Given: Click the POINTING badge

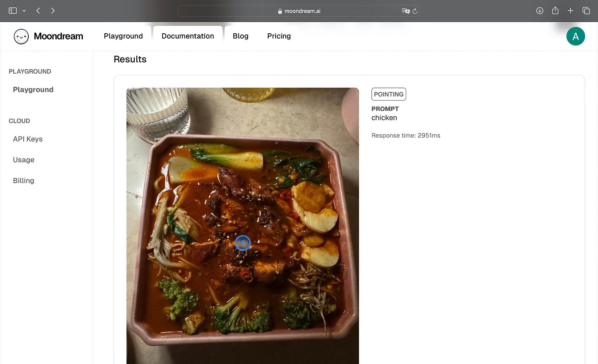Looking at the screenshot, I should [389, 94].
